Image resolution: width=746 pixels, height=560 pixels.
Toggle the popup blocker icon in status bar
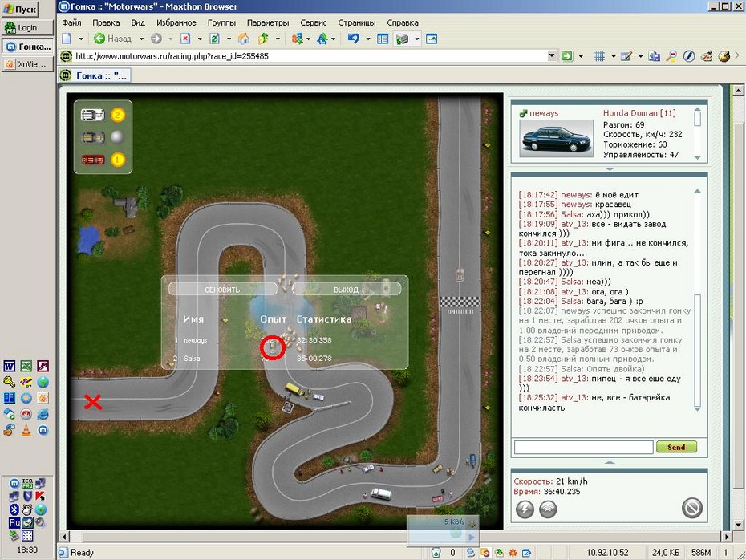(x=484, y=553)
